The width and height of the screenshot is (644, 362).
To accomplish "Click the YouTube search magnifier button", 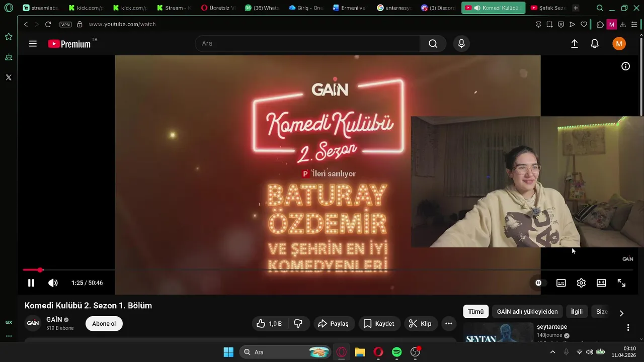I will (433, 44).
